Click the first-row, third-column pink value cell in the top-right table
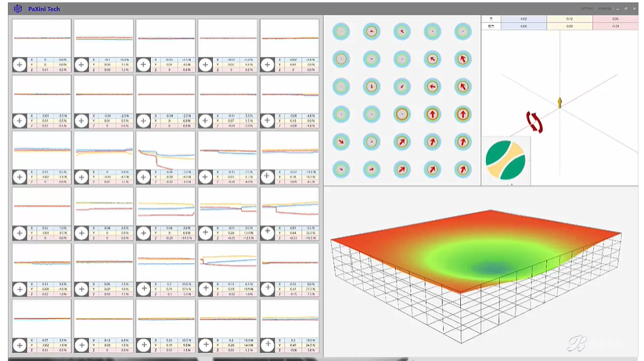This screenshot has width=644, height=361. [615, 19]
